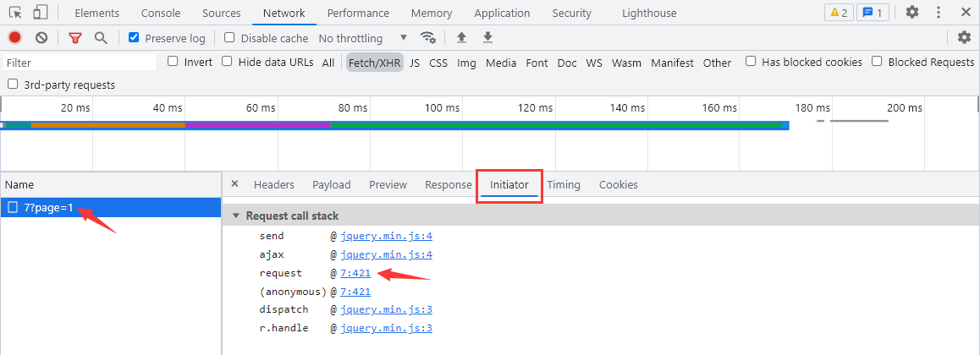
Task: Collapse the Request call stack section
Action: (x=236, y=216)
